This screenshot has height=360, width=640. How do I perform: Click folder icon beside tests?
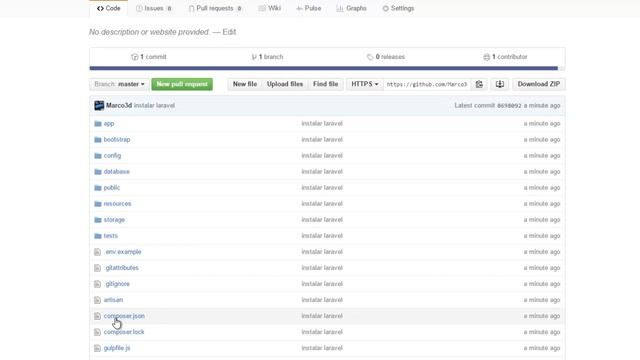[98, 236]
